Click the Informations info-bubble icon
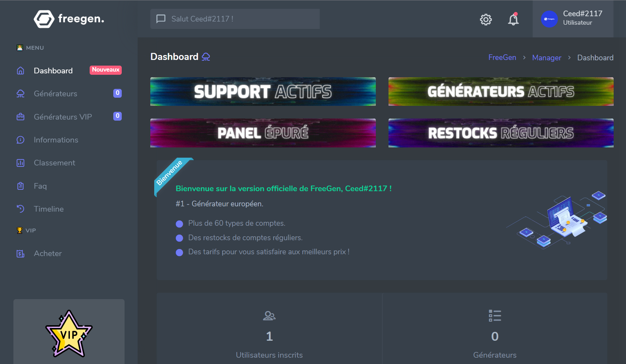Screen dimensions: 626x364 click(20, 140)
